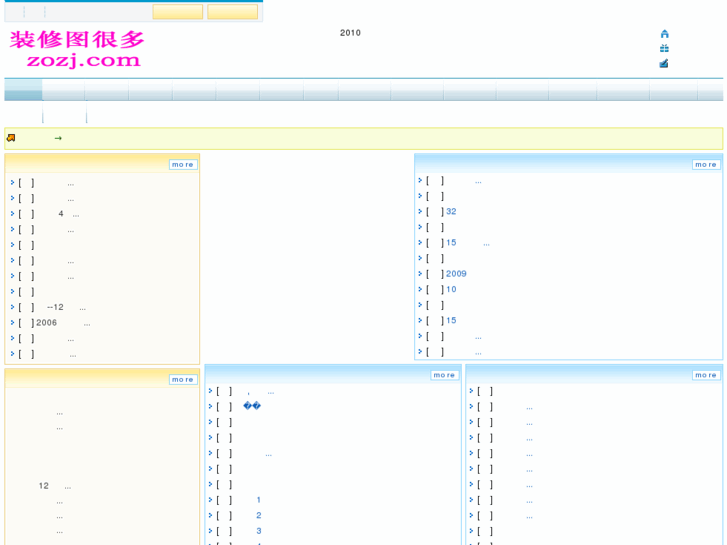Click more in the bottom-middle blue panel
Screen dimensions: 727x545
click(444, 375)
